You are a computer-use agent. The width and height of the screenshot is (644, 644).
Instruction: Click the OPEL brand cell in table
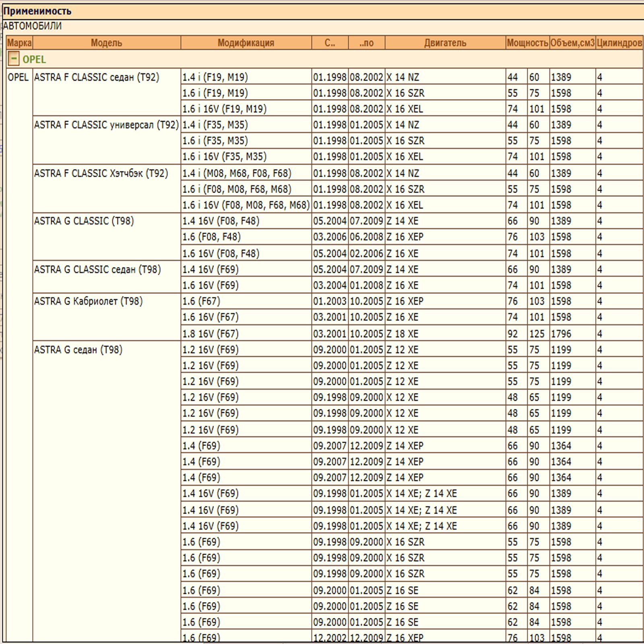[x=19, y=354]
